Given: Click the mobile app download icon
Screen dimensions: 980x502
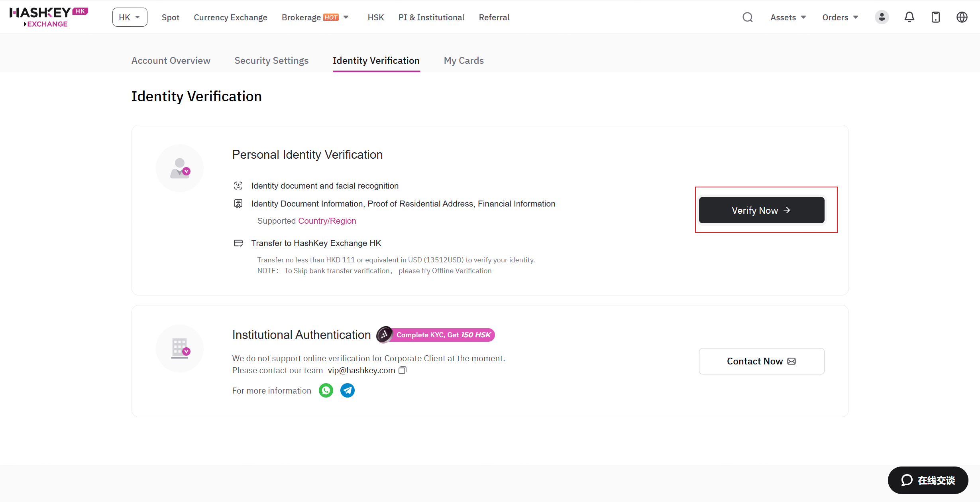Looking at the screenshot, I should (x=935, y=17).
